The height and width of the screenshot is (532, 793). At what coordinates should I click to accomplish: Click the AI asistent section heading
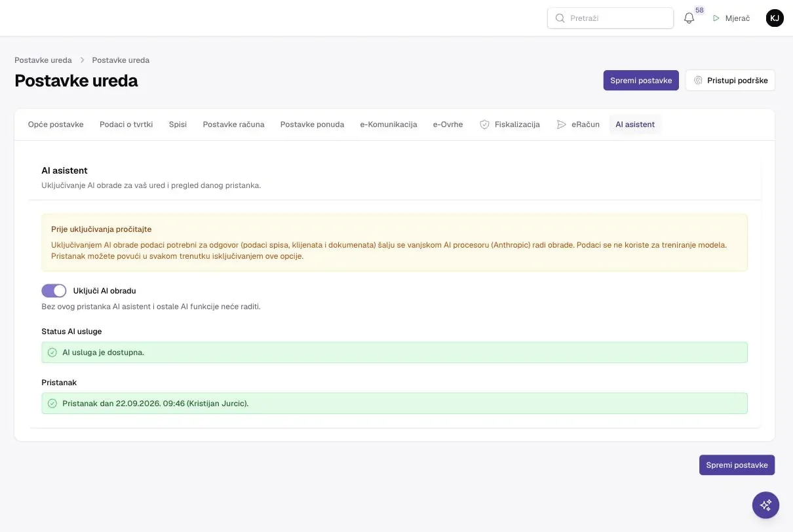pos(64,170)
